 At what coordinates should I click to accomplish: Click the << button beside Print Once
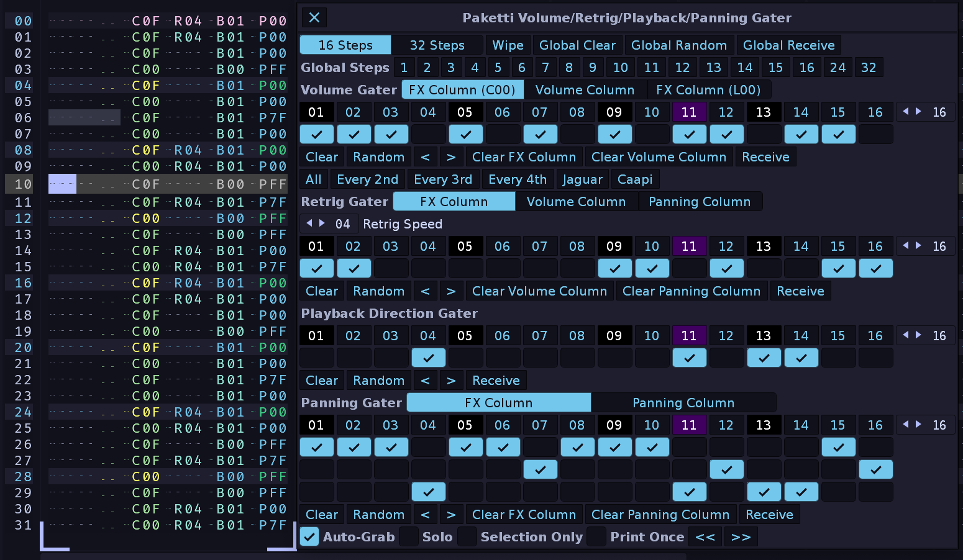pos(705,537)
